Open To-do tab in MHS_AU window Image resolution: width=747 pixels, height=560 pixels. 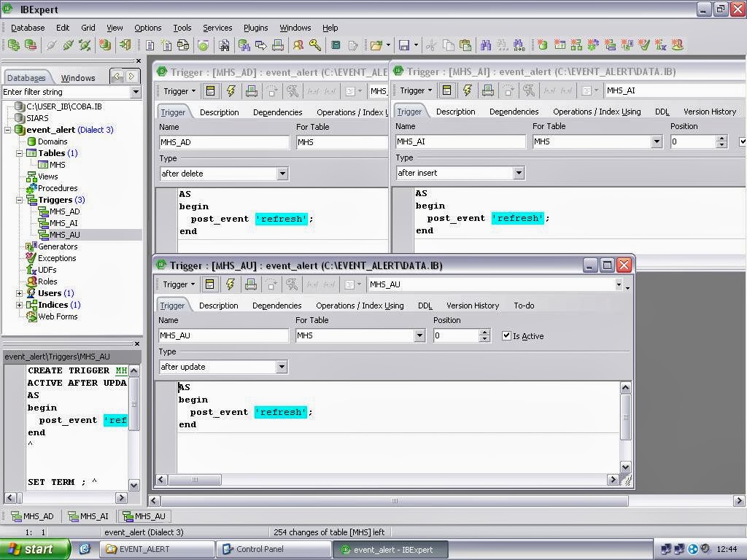(x=524, y=306)
